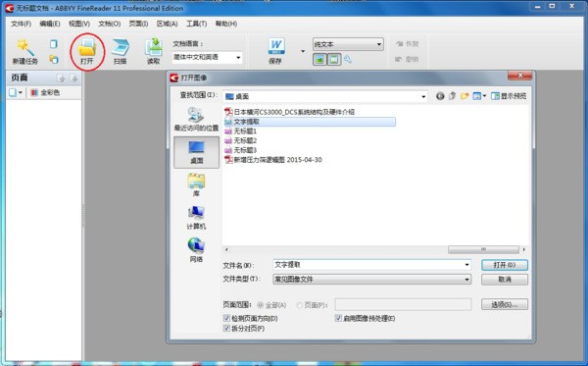588x366 pixels.
Task: Click the create new folder icon in the dialog
Action: pyautogui.click(x=465, y=96)
